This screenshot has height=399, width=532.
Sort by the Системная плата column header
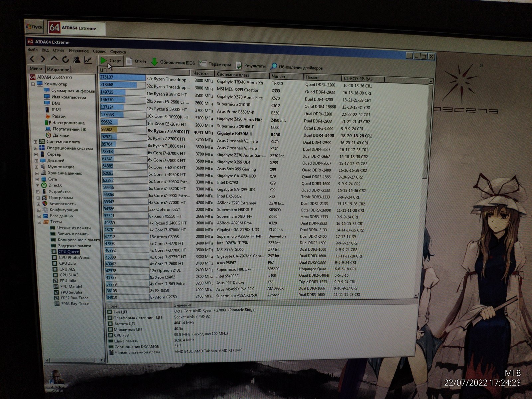(242, 75)
